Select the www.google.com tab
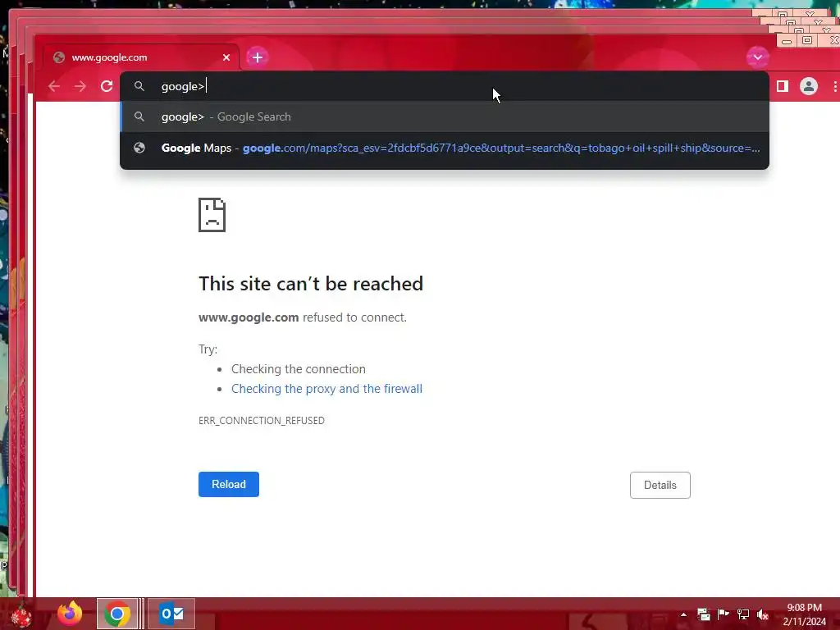Image resolution: width=840 pixels, height=630 pixels. click(x=142, y=57)
